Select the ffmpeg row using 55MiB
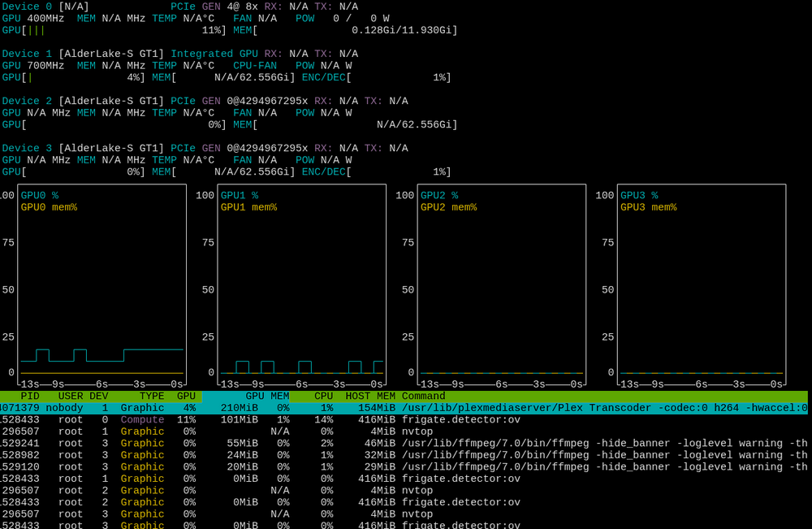812x529 pixels. point(404,444)
